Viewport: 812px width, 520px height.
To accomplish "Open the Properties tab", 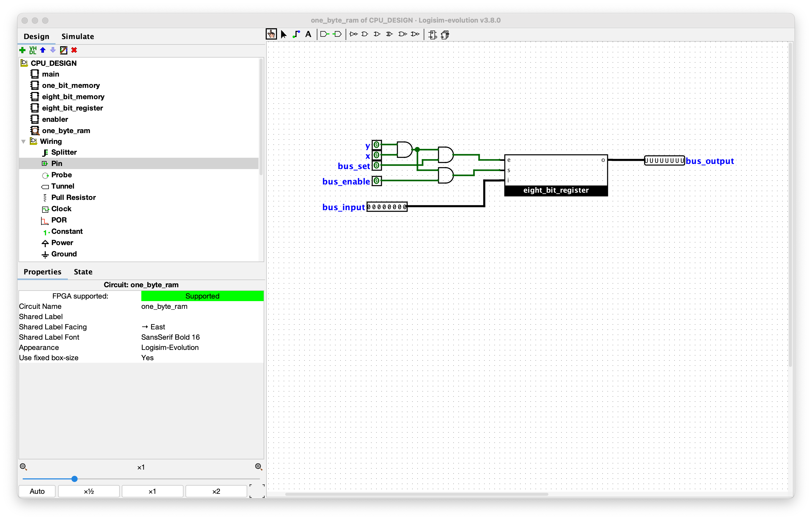I will tap(43, 272).
